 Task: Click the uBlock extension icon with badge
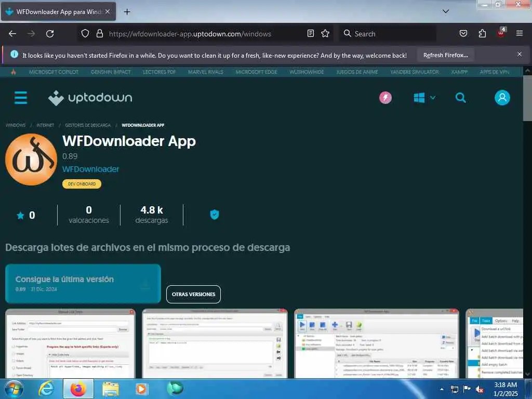pos(501,33)
